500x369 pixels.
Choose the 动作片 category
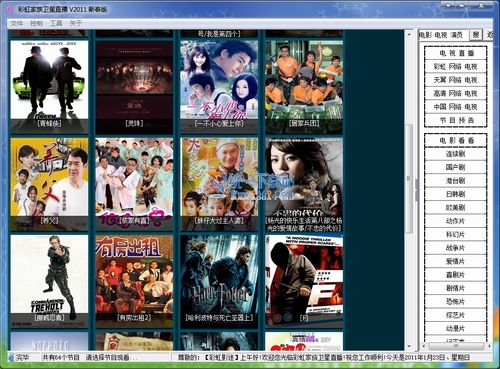(x=455, y=221)
